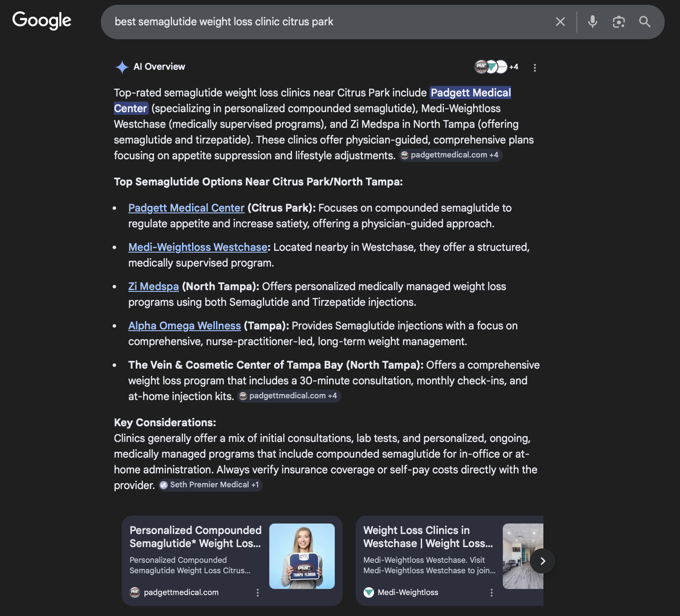Click Medi-Weightloss source favicon
680x616 pixels.
coord(369,592)
